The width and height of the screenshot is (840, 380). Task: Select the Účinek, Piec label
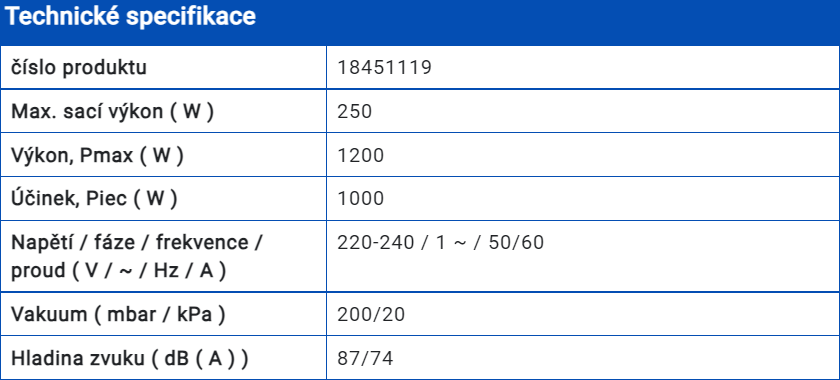pyautogui.click(x=94, y=199)
